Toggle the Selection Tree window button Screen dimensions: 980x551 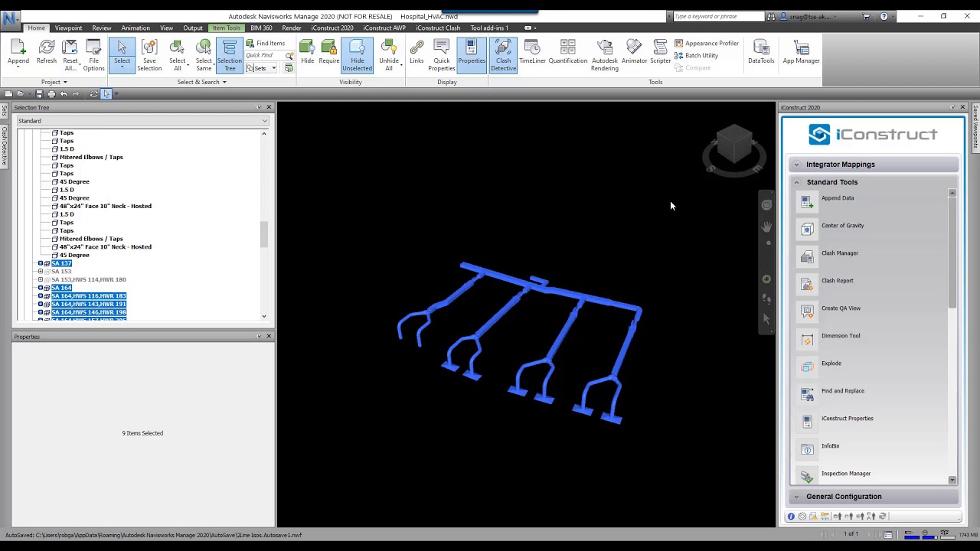pyautogui.click(x=229, y=55)
